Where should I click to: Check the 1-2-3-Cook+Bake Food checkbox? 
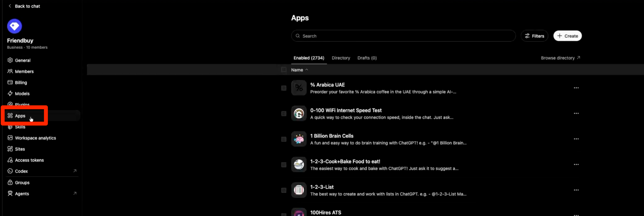pyautogui.click(x=284, y=165)
